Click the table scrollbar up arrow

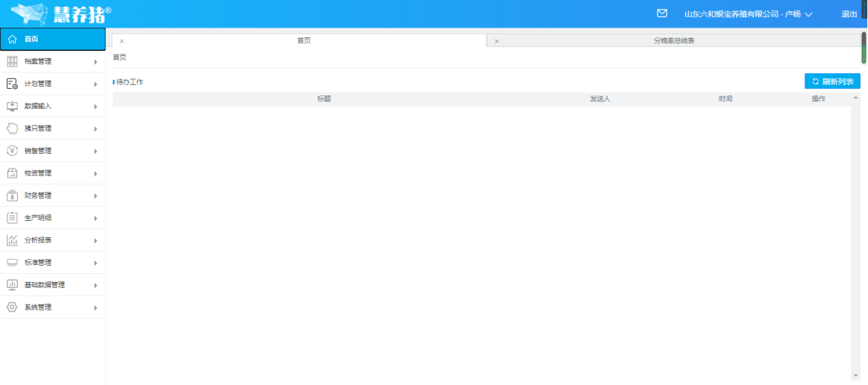coord(856,97)
